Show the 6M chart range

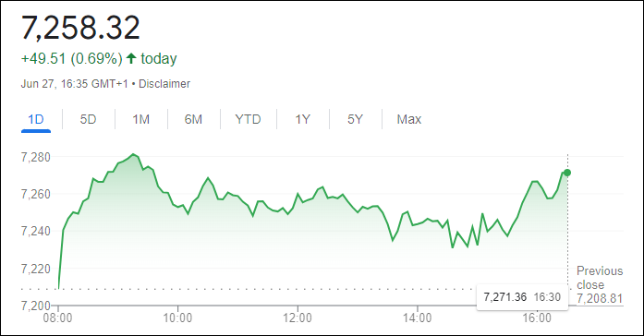pyautogui.click(x=193, y=119)
